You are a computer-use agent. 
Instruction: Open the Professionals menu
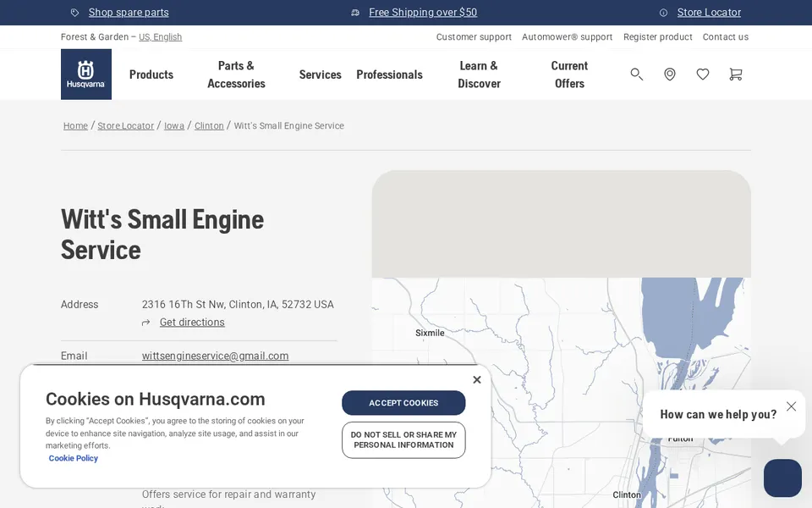point(389,75)
